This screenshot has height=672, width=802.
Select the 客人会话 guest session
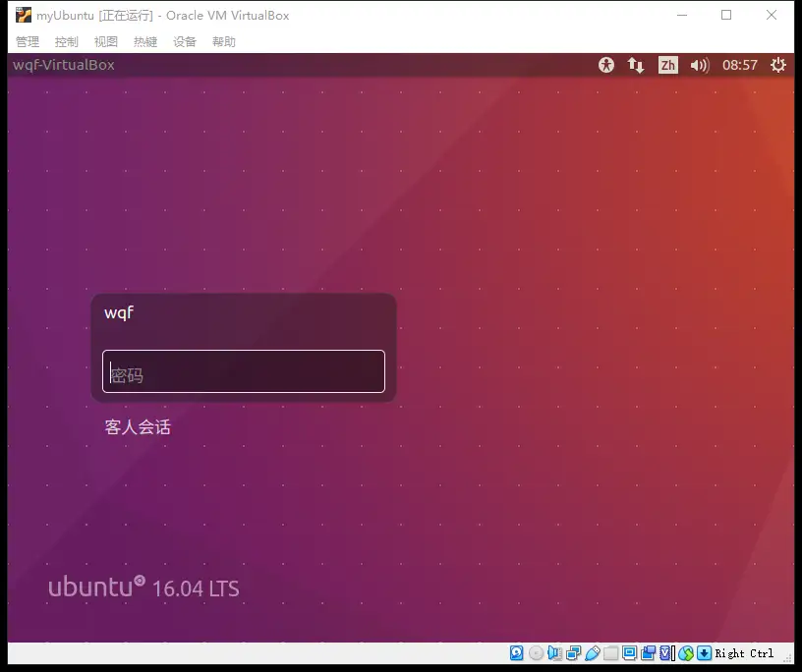point(138,427)
